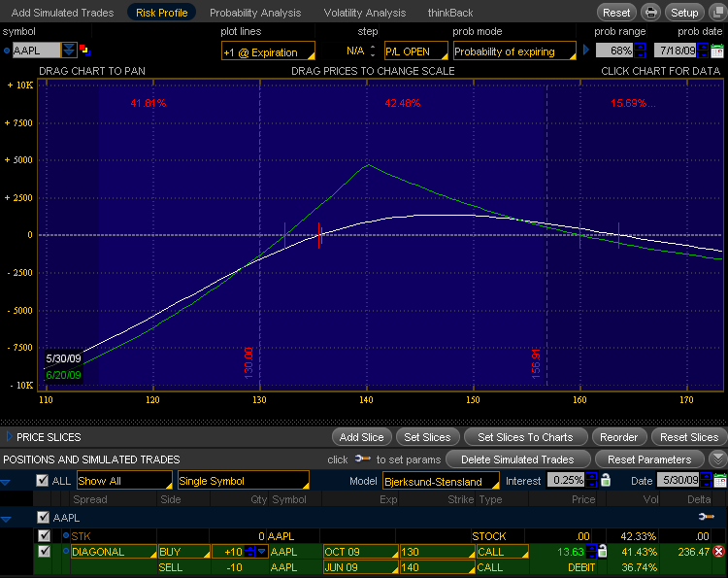Toggle the price lock on 13.63
Image resolution: width=728 pixels, height=578 pixels.
(x=603, y=552)
